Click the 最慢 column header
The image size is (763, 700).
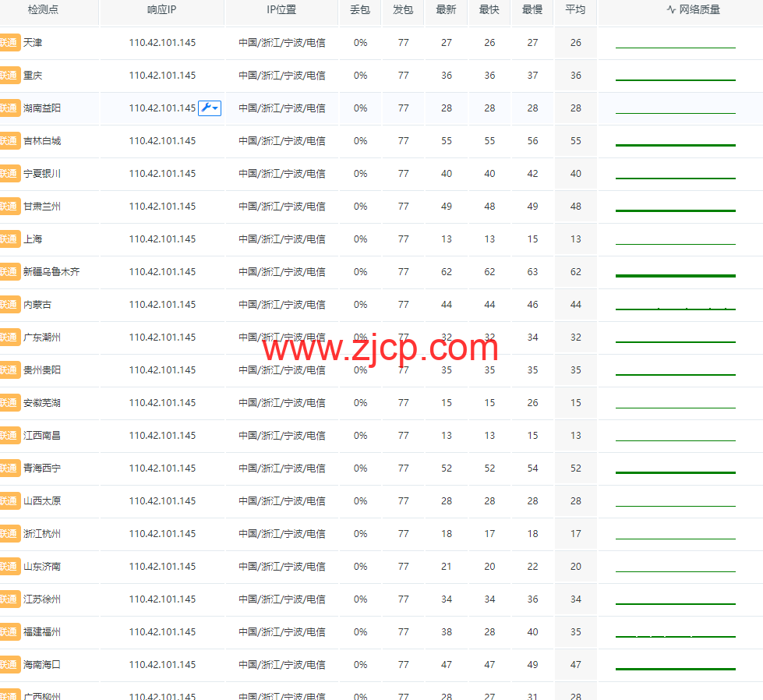tap(532, 10)
